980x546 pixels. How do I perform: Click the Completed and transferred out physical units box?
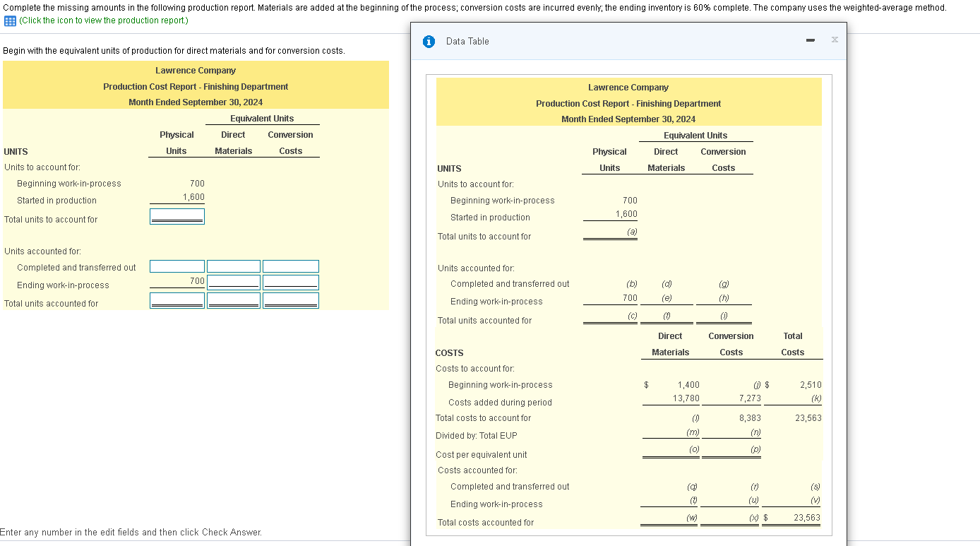pyautogui.click(x=177, y=266)
